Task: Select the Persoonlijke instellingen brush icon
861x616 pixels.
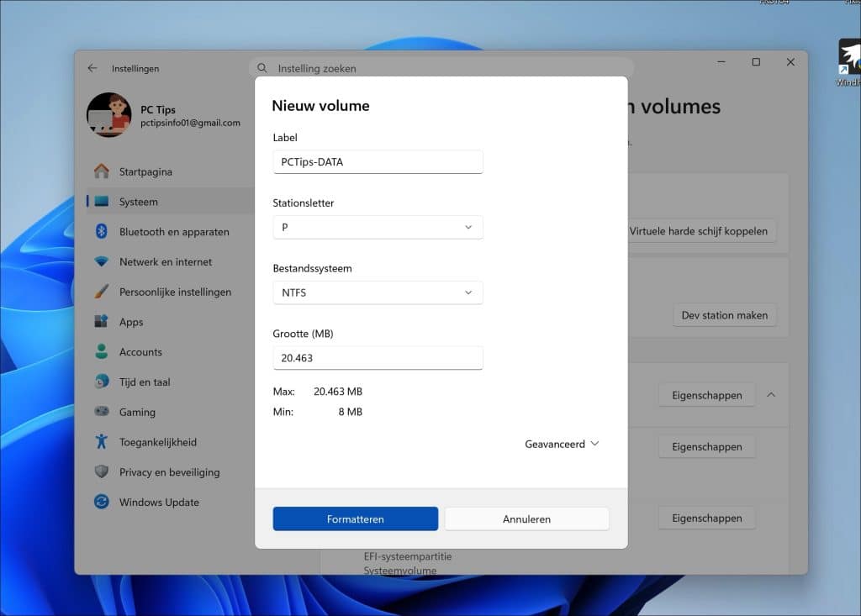Action: coord(102,292)
